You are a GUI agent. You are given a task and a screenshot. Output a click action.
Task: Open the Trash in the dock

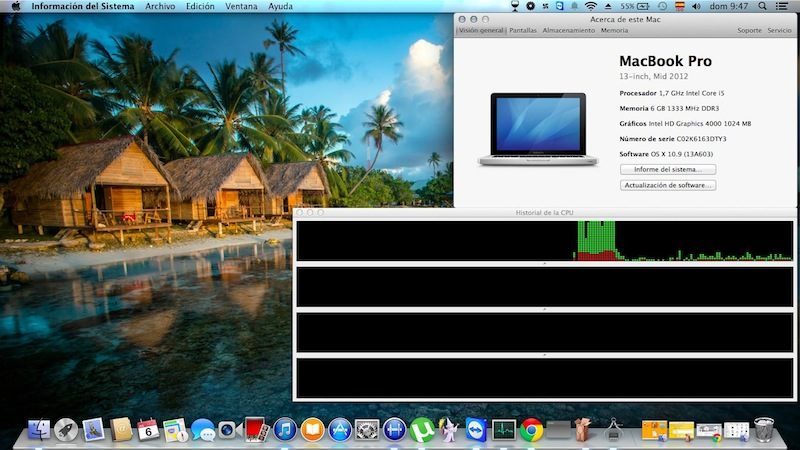[x=764, y=430]
